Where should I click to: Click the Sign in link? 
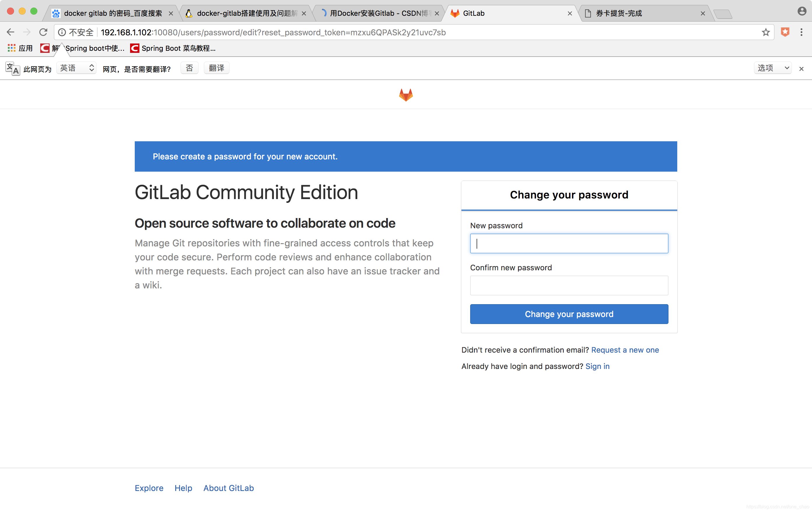pyautogui.click(x=597, y=366)
